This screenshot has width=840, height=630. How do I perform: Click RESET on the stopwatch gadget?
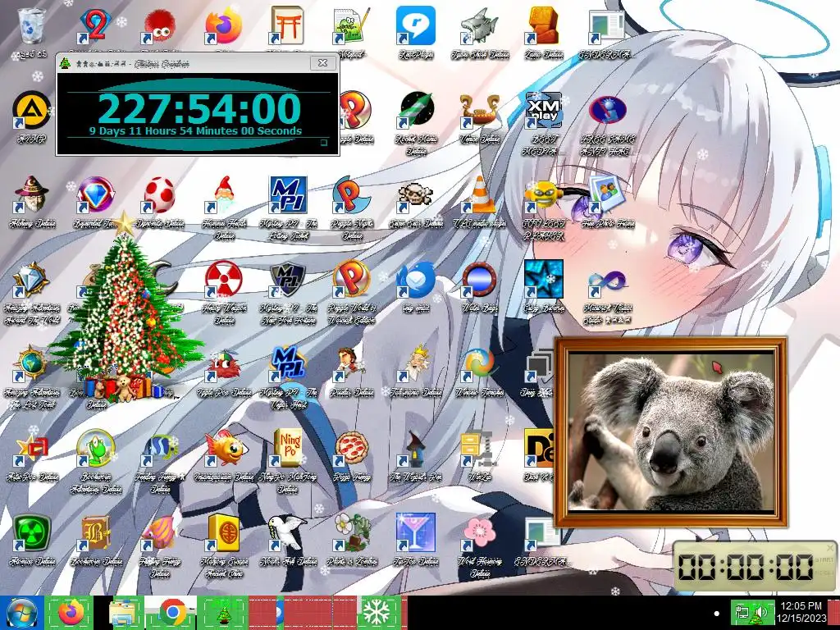click(x=824, y=573)
